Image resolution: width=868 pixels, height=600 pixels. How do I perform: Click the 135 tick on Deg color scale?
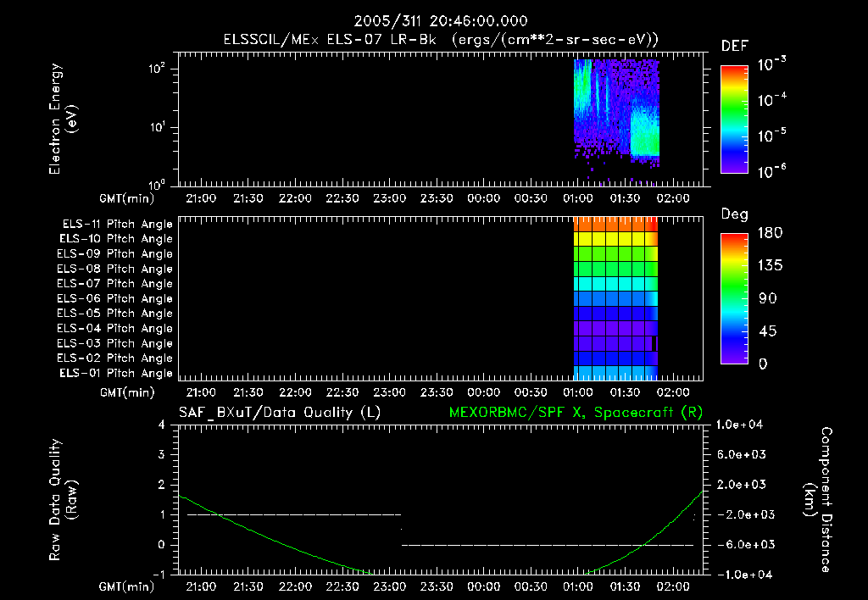pyautogui.click(x=770, y=265)
